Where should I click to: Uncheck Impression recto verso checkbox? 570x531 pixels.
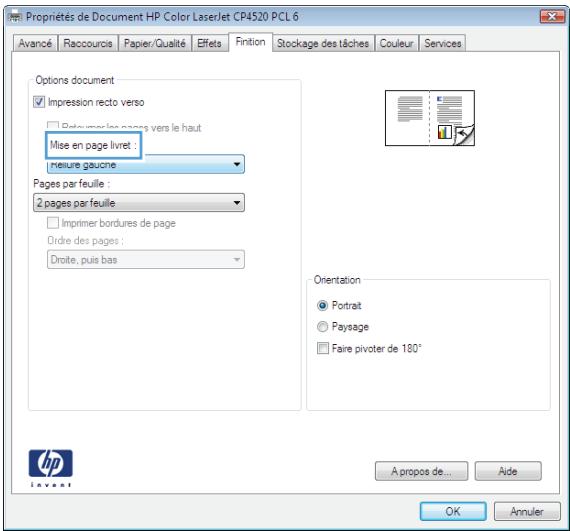coord(39,102)
